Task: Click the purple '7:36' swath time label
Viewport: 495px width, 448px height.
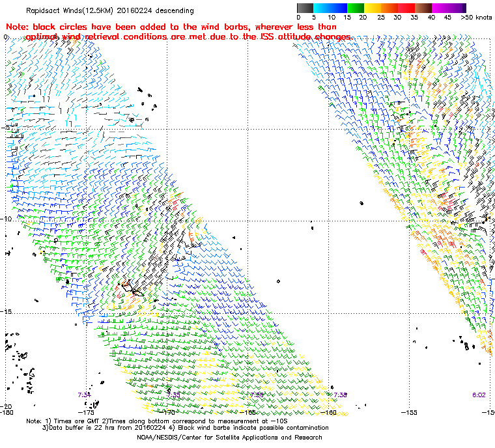Action: [x=257, y=395]
